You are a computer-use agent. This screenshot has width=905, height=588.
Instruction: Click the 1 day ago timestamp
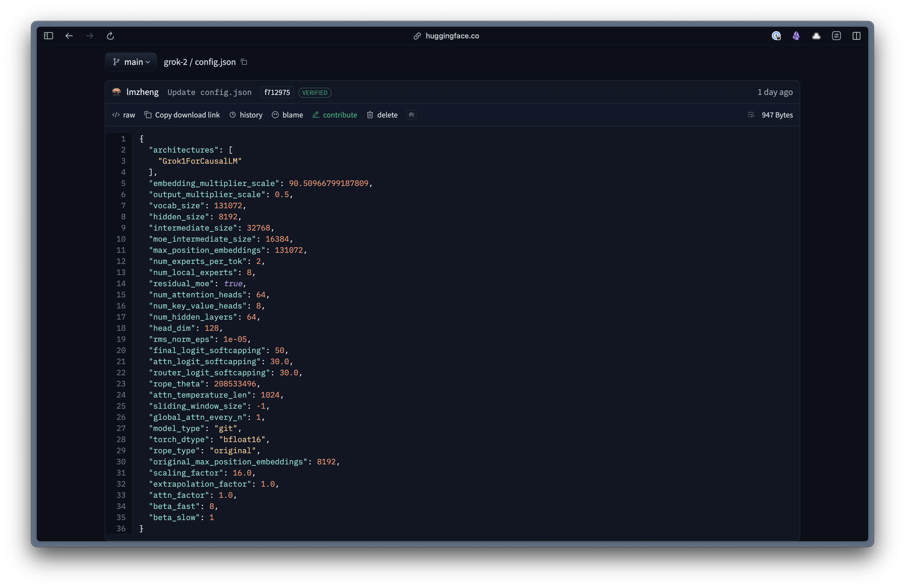[775, 92]
